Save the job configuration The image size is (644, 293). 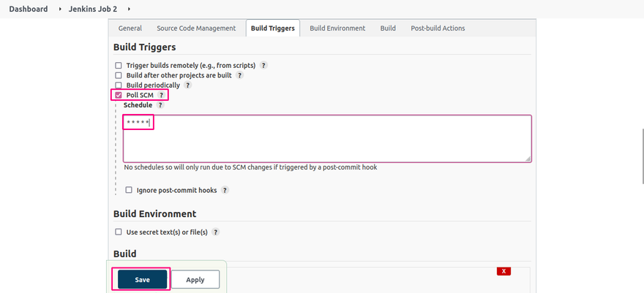tap(143, 280)
